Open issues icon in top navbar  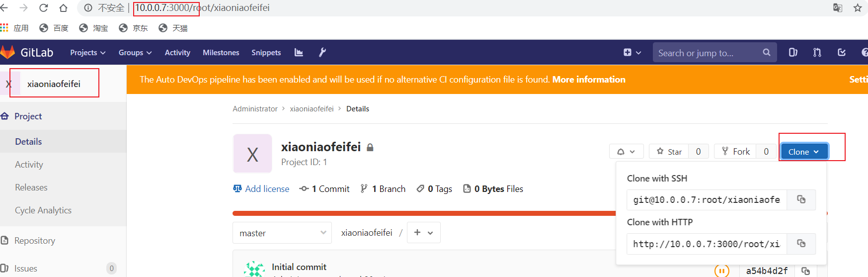[x=793, y=52]
